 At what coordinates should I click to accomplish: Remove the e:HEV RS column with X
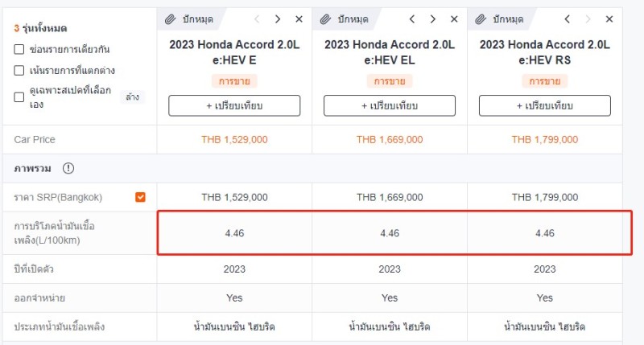click(609, 19)
